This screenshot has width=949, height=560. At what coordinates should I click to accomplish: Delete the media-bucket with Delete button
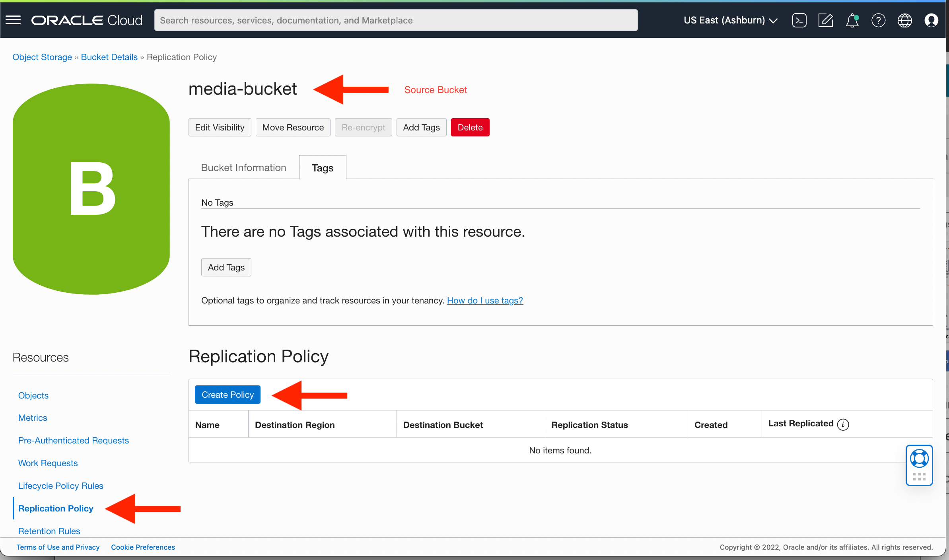[x=470, y=127]
